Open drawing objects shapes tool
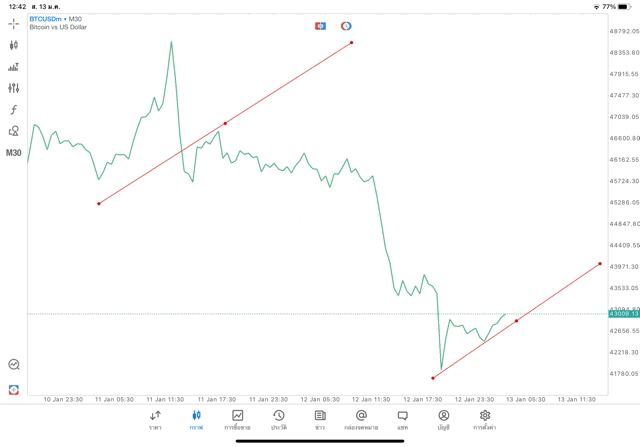640x447 pixels. click(14, 131)
